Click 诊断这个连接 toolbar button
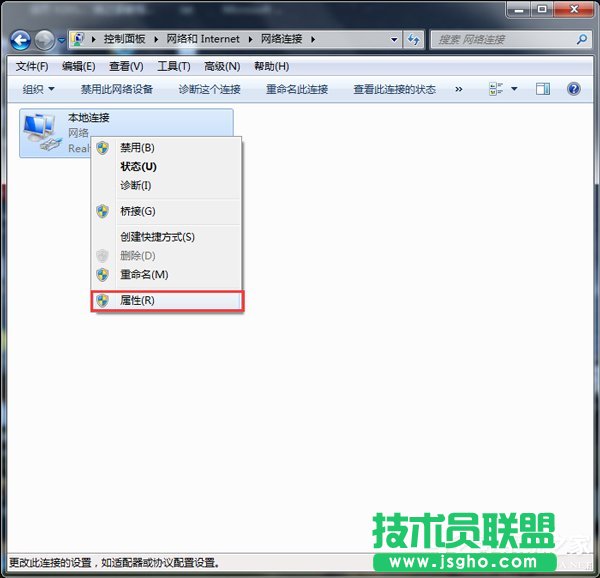This screenshot has height=578, width=600. coord(209,90)
